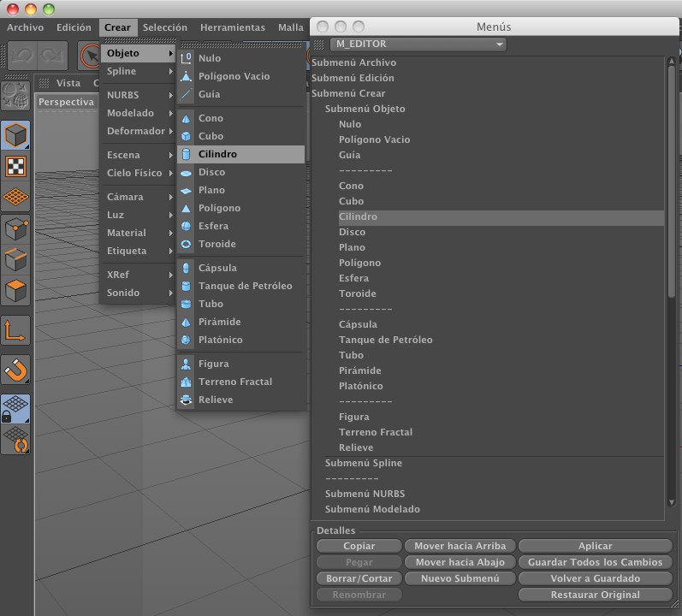Image resolution: width=682 pixels, height=616 pixels.
Task: Open the M_EDITOR dropdown
Action: pos(418,44)
